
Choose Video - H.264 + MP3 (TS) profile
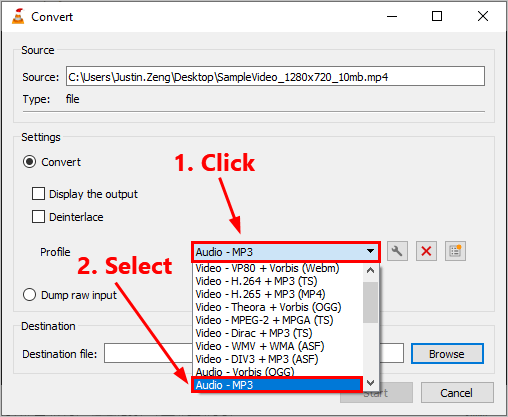tap(278, 281)
